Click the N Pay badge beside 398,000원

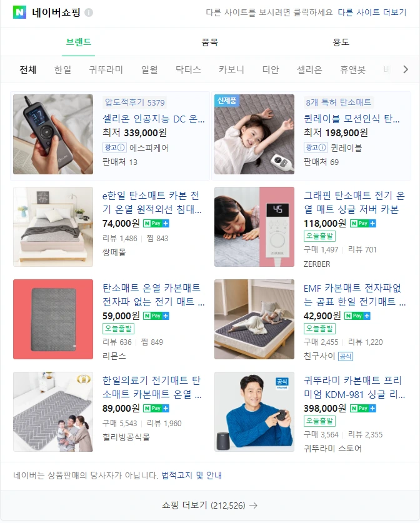click(363, 408)
